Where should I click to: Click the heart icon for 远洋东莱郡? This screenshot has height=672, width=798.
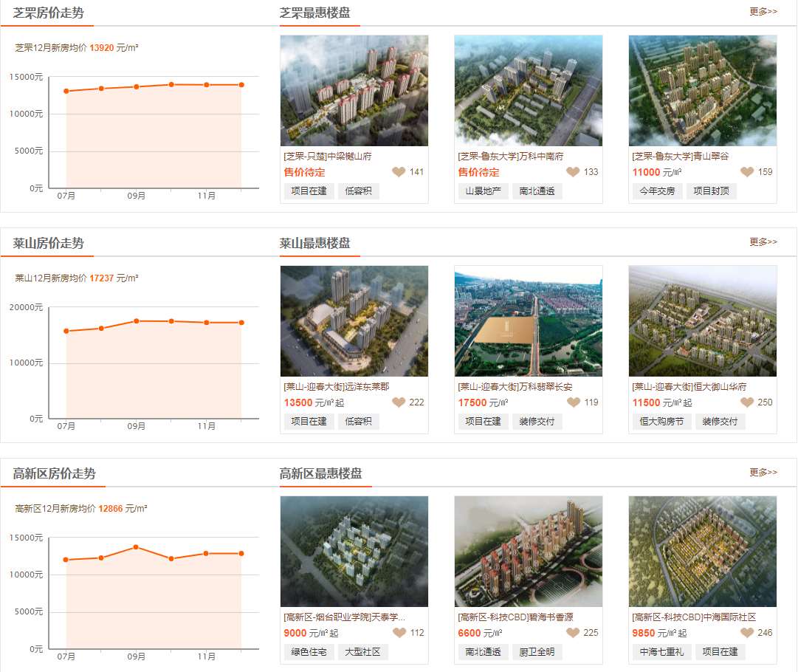tap(399, 402)
